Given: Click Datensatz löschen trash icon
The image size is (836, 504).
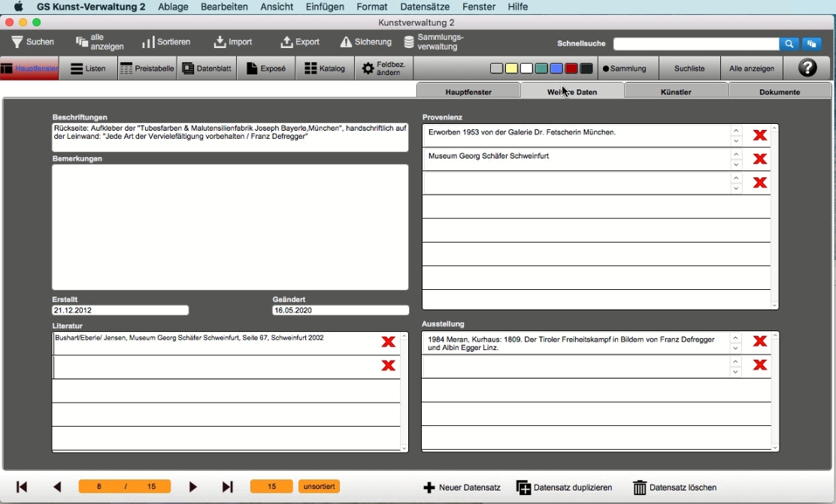Looking at the screenshot, I should click(640, 487).
